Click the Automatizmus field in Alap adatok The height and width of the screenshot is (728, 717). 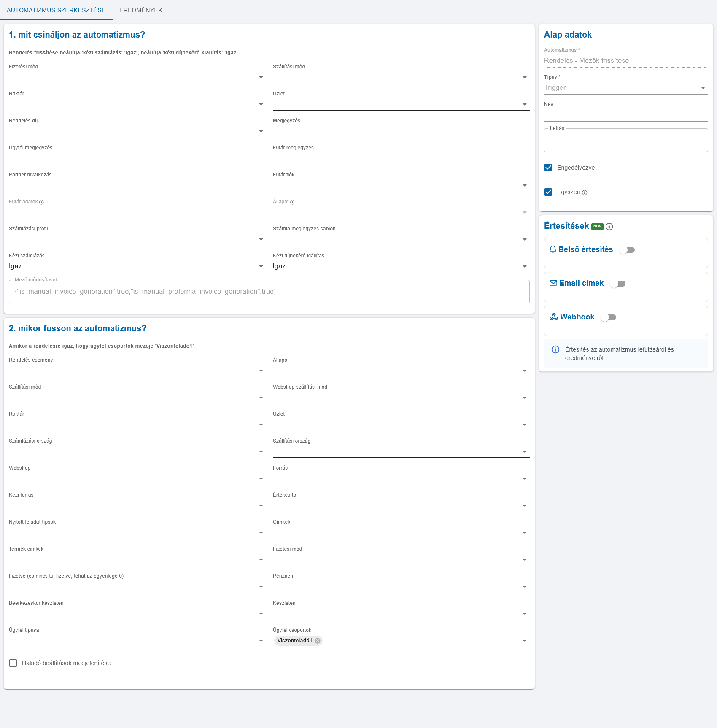tap(626, 61)
